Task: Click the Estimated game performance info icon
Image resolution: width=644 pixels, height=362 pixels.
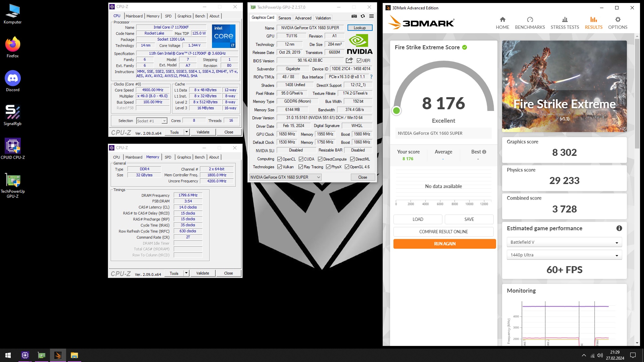Action: click(x=619, y=228)
